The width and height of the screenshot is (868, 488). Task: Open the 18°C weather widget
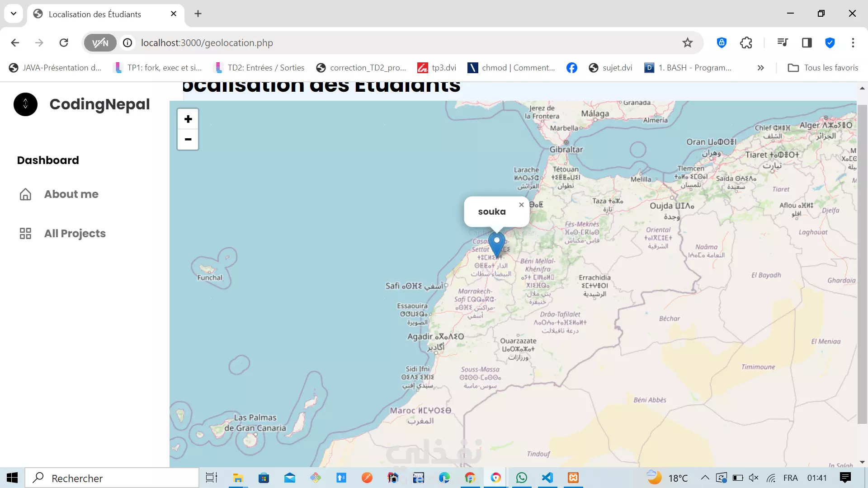click(668, 478)
